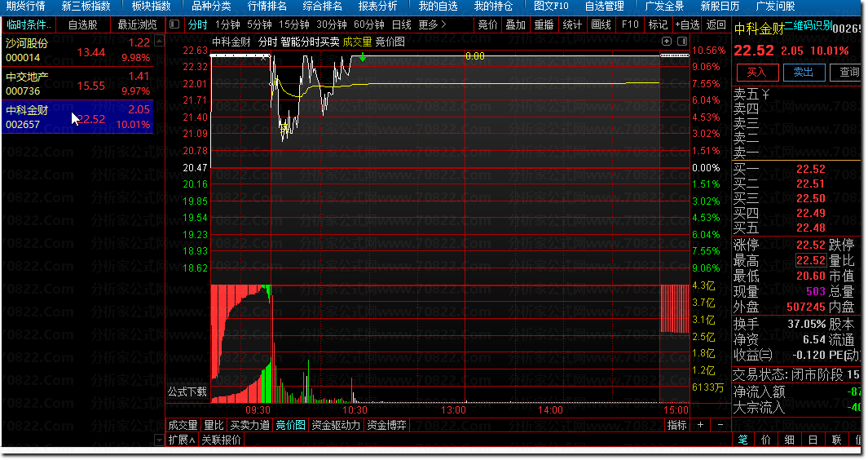Open the 新三板指数 menu
Screen dimensions: 868x460
86,7
